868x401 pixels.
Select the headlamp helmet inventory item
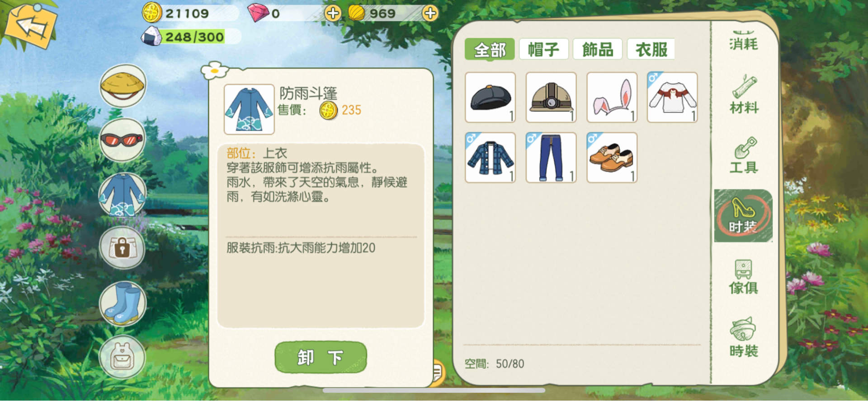[551, 97]
